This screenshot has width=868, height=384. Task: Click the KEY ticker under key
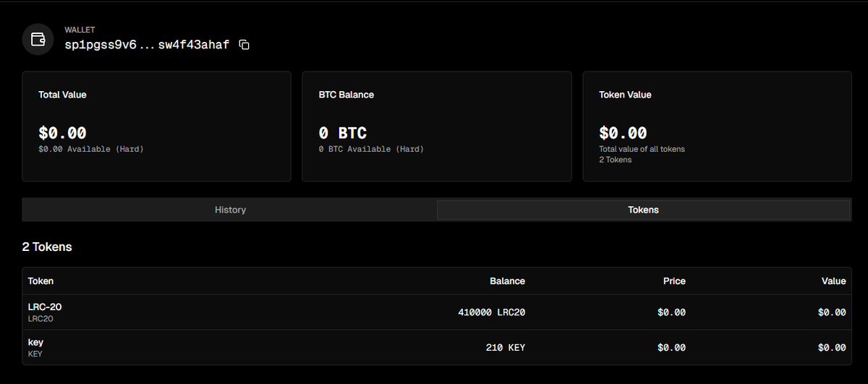[35, 354]
